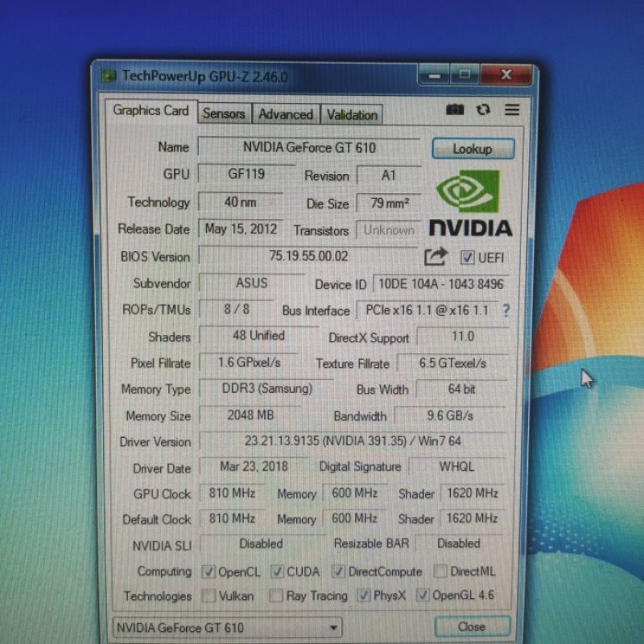Image resolution: width=644 pixels, height=644 pixels.
Task: Toggle the CUDA checkbox
Action: tap(277, 572)
